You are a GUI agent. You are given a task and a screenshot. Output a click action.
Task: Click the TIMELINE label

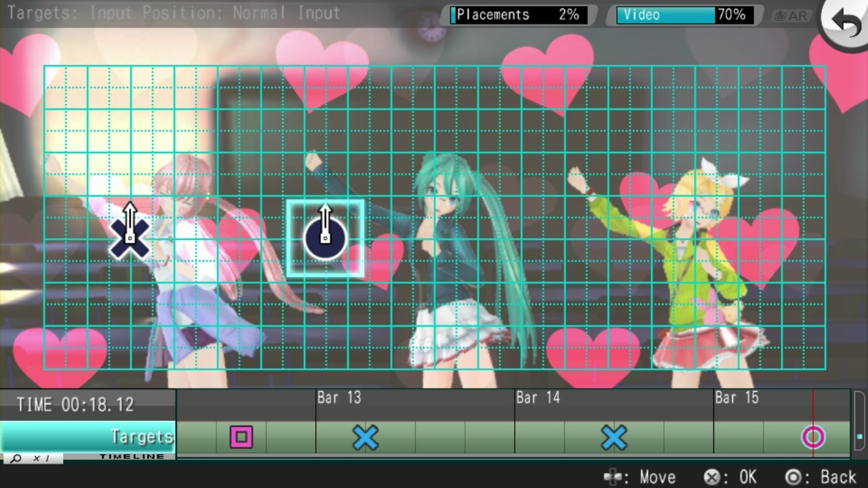click(132, 457)
